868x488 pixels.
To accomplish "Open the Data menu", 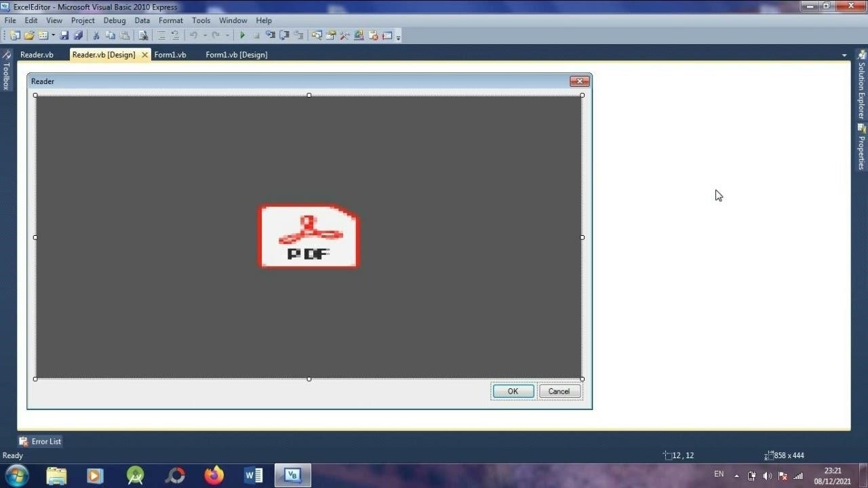I will click(142, 20).
